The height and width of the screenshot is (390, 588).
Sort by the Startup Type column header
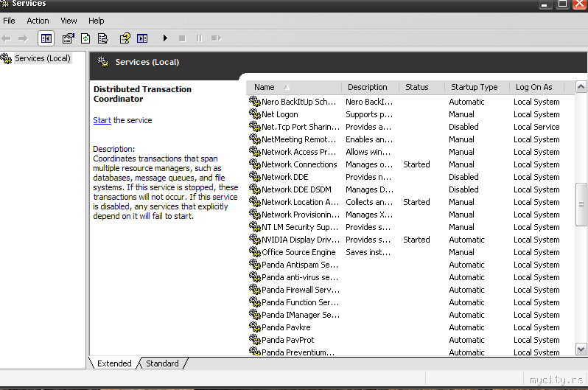pyautogui.click(x=474, y=87)
